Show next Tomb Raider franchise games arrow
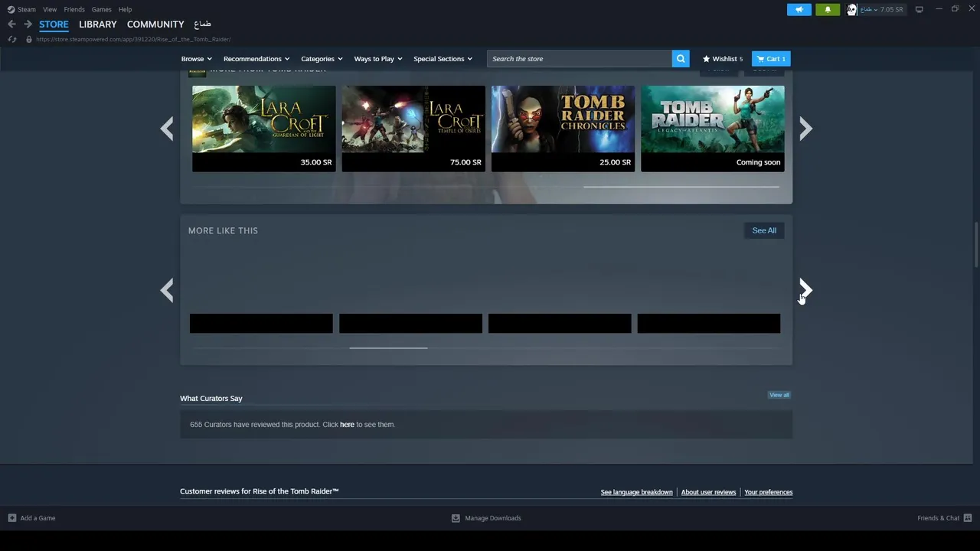 tap(805, 129)
